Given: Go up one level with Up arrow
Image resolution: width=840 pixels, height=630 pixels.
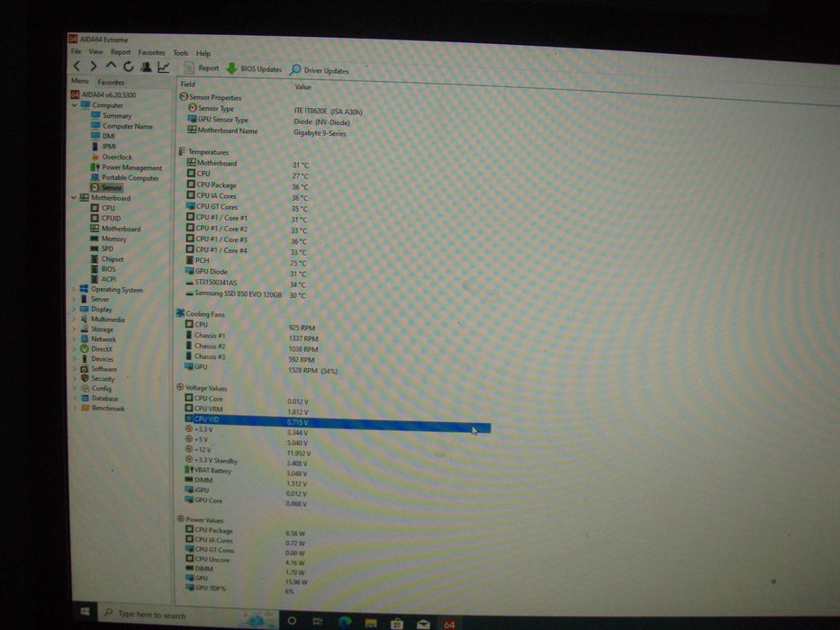Looking at the screenshot, I should tap(111, 66).
